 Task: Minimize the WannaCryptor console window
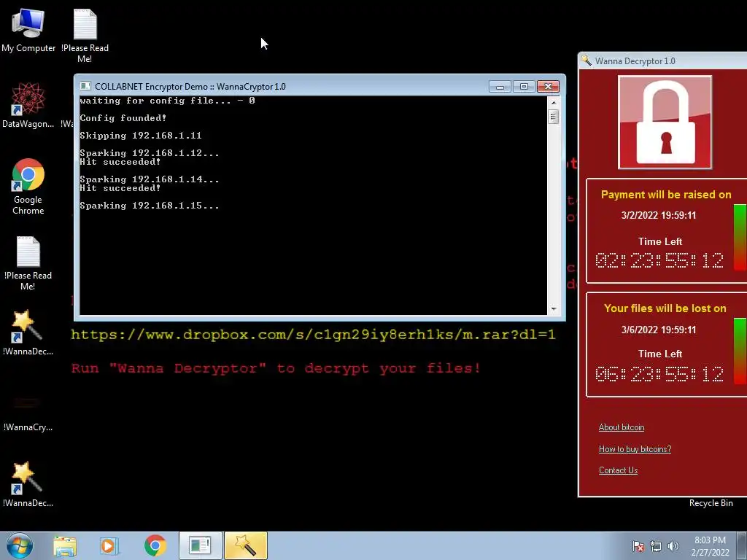[x=500, y=86]
